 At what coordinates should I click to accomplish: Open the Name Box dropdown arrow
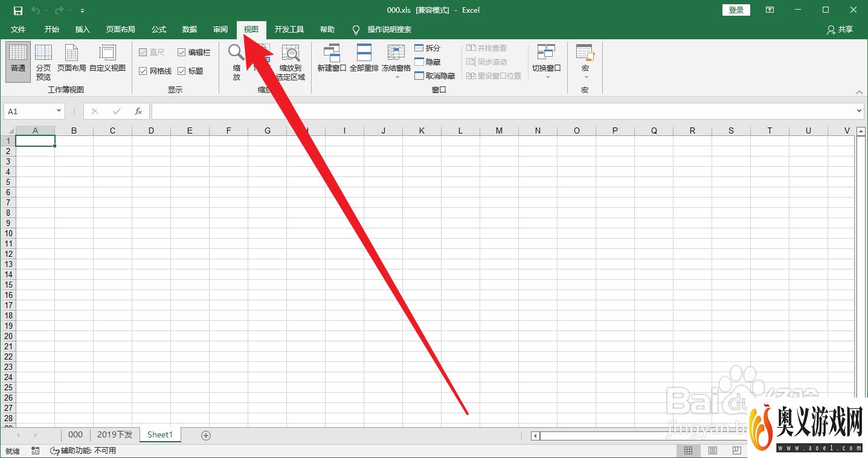click(x=59, y=111)
